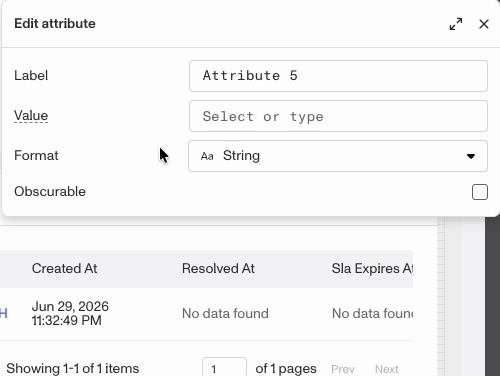The height and width of the screenshot is (376, 500).
Task: Click the Sla Expires At 'No data found' cell
Action: pyautogui.click(x=372, y=313)
